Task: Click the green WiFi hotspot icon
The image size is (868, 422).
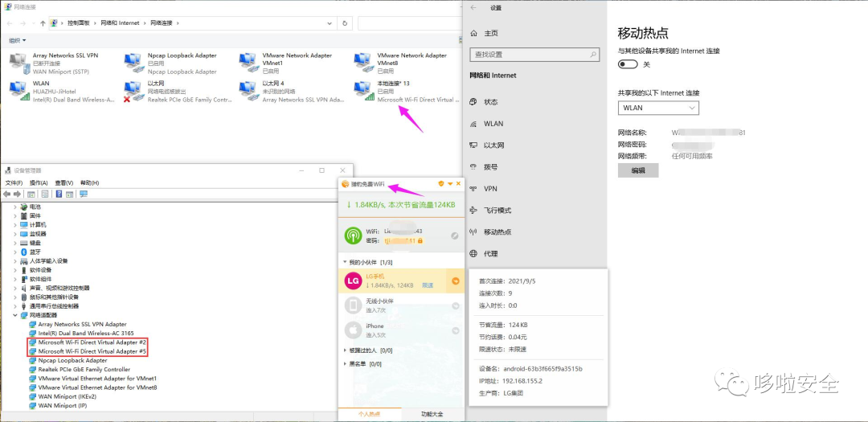Action: [353, 236]
